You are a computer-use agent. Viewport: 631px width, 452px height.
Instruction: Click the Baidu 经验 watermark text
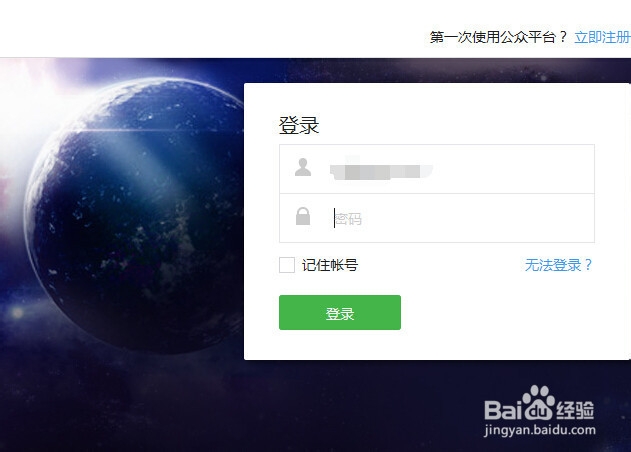tap(575, 411)
